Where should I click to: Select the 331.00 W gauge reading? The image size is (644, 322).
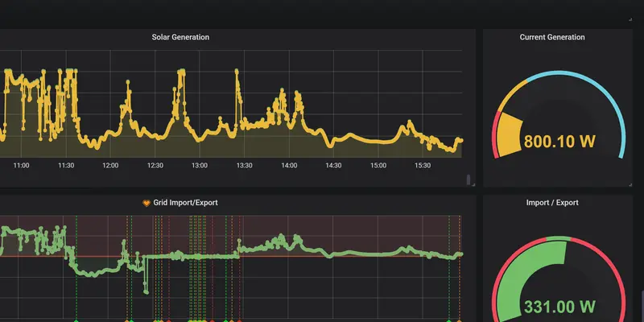[559, 307]
